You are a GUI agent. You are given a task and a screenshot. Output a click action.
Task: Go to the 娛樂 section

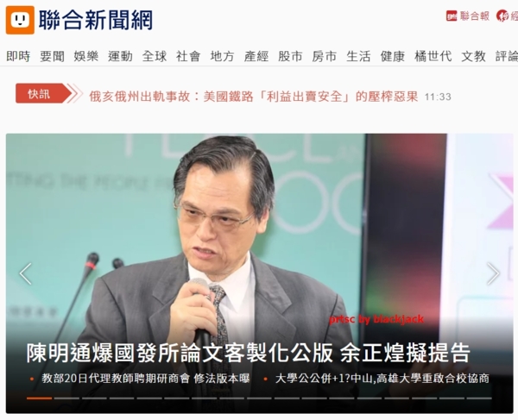[x=85, y=56]
